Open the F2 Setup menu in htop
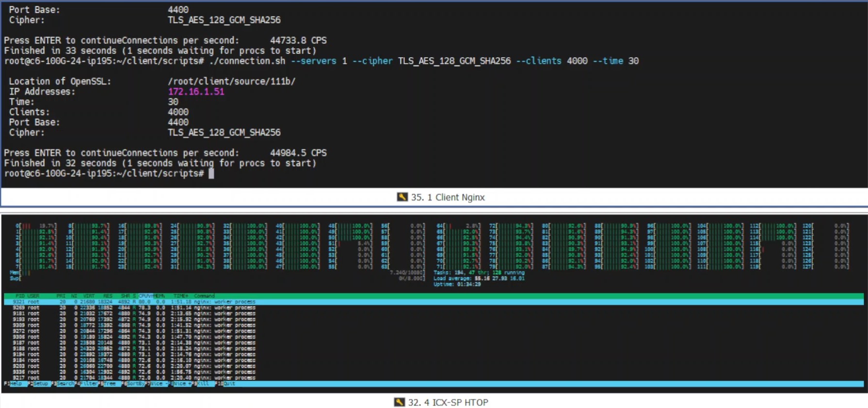 pyautogui.click(x=40, y=384)
